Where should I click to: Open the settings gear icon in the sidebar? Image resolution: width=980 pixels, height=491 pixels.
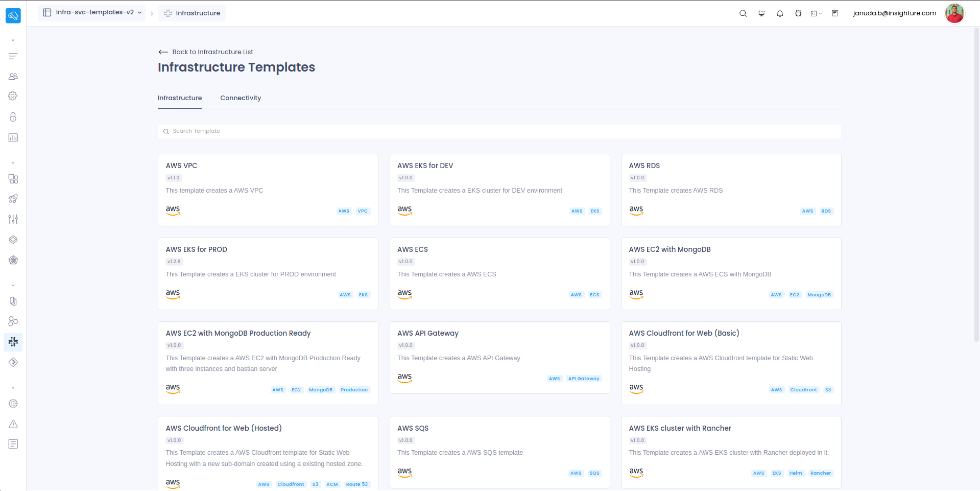point(13,96)
